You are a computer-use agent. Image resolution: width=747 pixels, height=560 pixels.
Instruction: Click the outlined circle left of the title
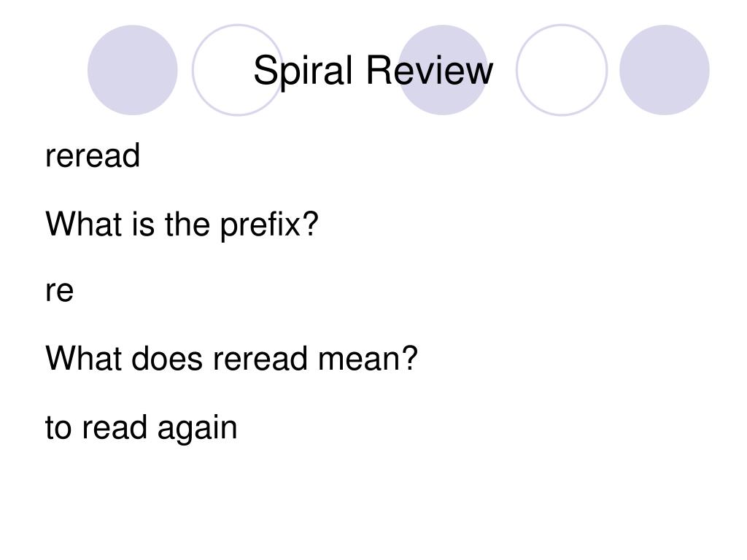238,70
